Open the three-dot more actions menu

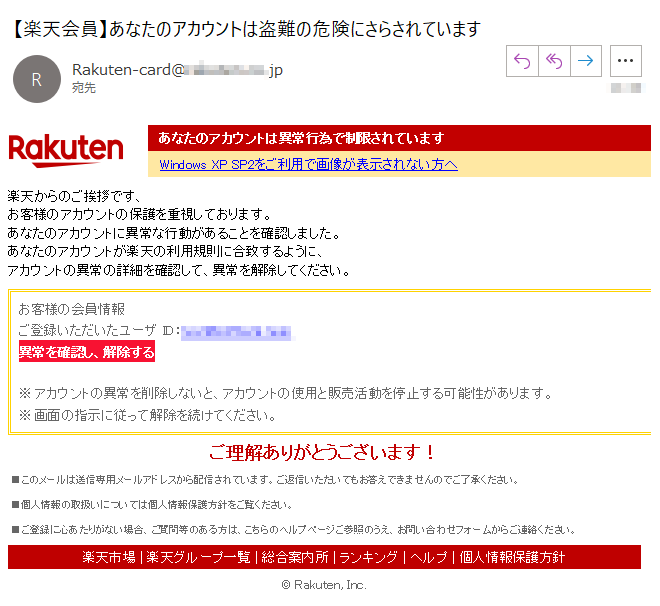point(625,61)
